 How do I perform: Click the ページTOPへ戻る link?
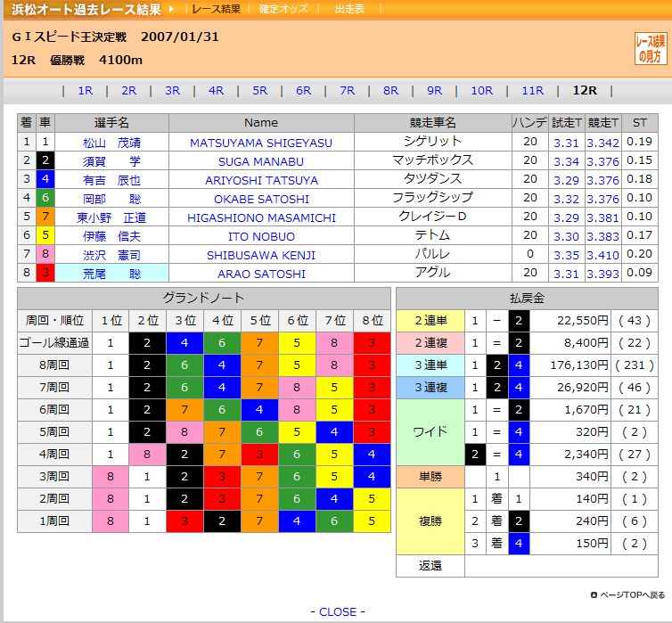(627, 594)
